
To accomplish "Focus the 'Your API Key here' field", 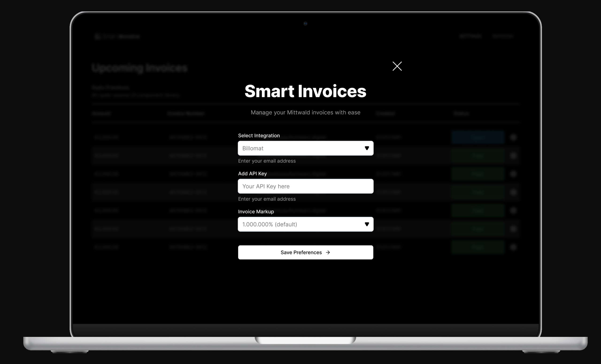I will pyautogui.click(x=305, y=186).
